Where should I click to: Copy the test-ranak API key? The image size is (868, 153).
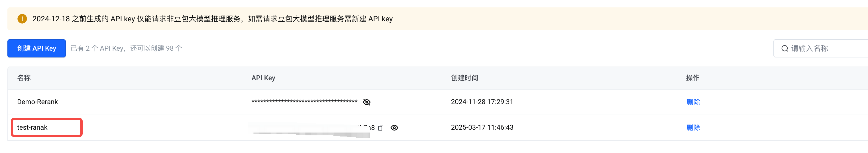[x=381, y=128]
